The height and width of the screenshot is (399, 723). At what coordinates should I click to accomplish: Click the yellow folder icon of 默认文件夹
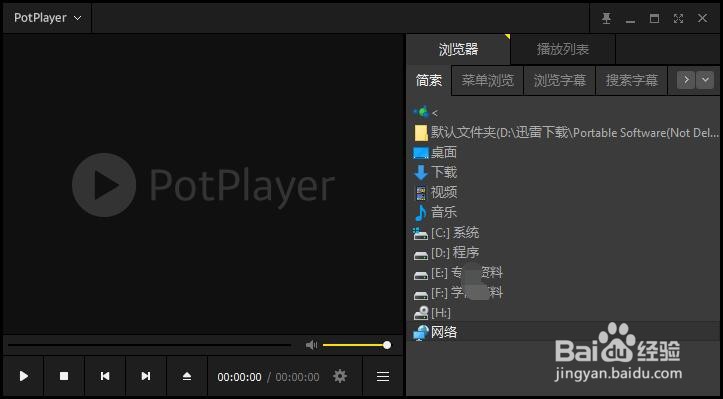[x=421, y=133]
